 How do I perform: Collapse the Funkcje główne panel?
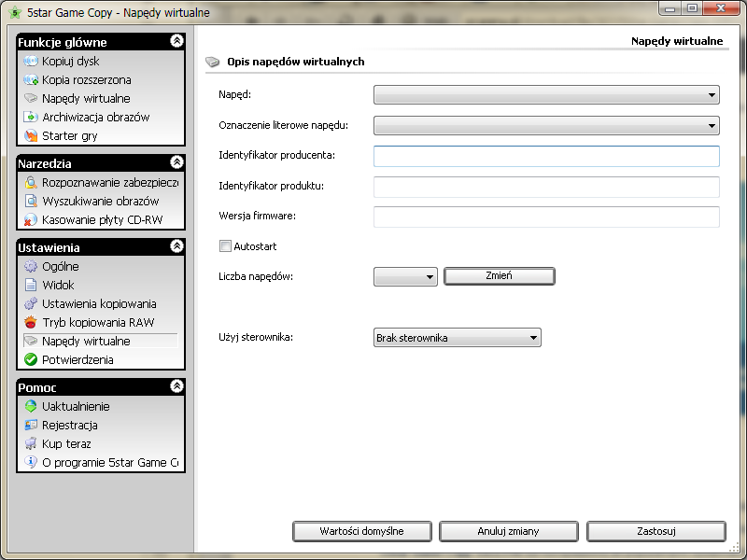point(176,41)
